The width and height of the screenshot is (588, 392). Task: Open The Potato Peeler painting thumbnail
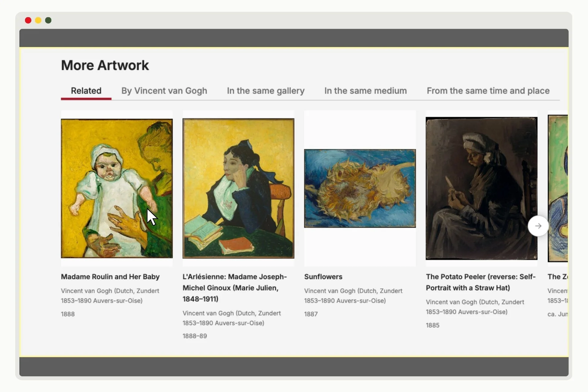click(x=482, y=188)
